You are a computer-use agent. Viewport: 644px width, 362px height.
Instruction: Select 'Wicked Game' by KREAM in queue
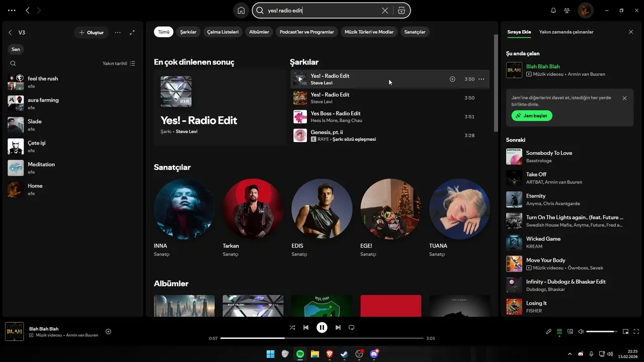[x=570, y=242]
